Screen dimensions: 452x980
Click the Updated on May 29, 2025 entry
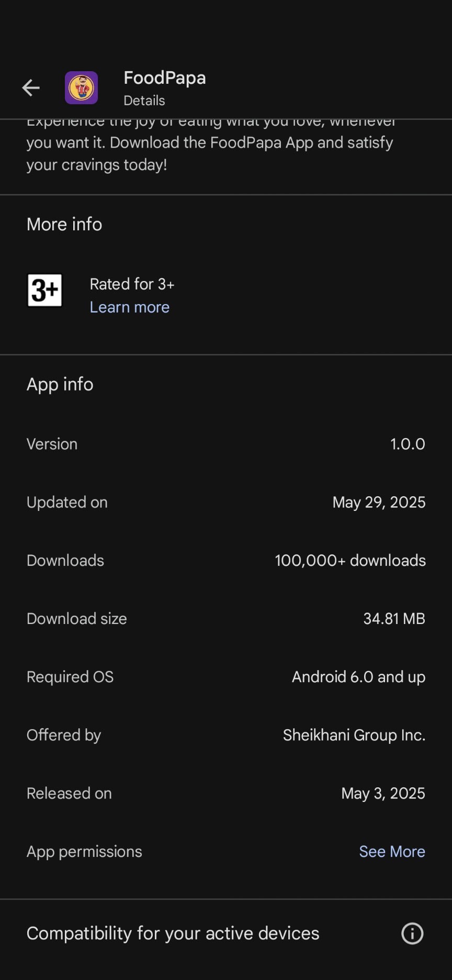[x=225, y=502]
